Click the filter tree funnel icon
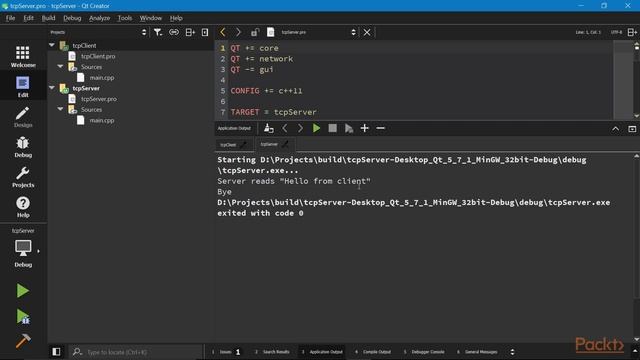Screen dimensions: 640x360 point(158,32)
